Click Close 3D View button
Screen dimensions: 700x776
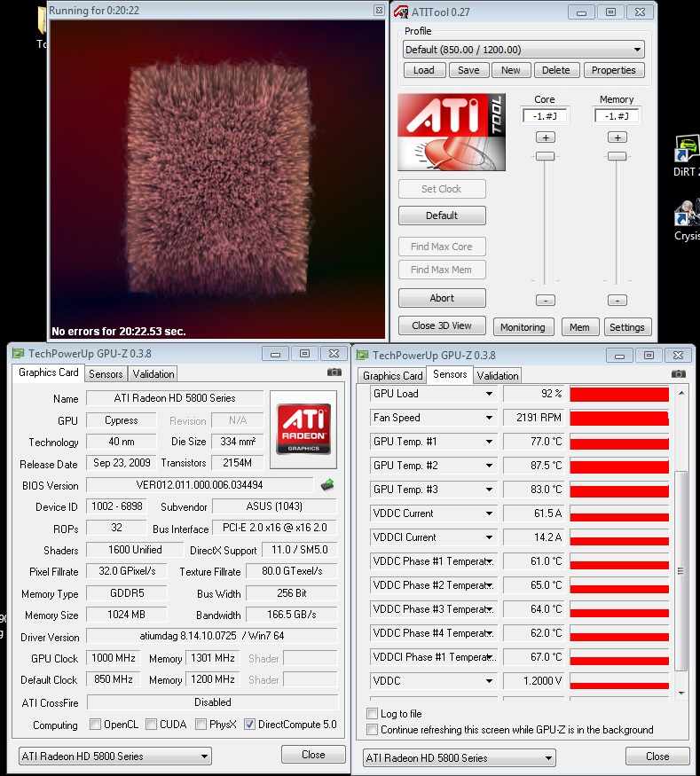point(442,325)
